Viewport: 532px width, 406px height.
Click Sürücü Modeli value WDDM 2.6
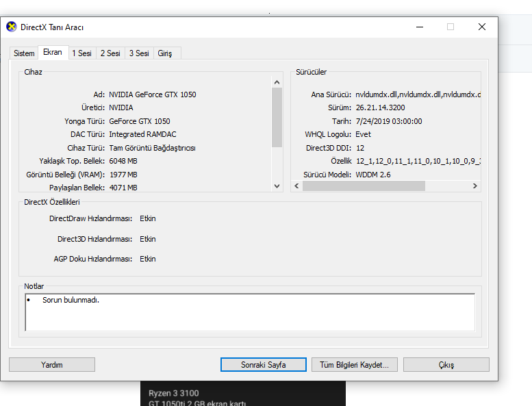pyautogui.click(x=373, y=175)
